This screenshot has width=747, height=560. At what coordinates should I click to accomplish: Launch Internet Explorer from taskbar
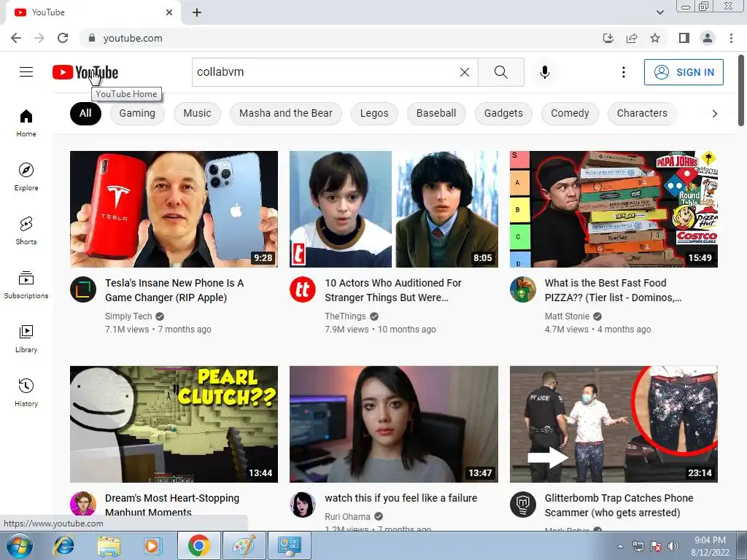click(x=64, y=545)
